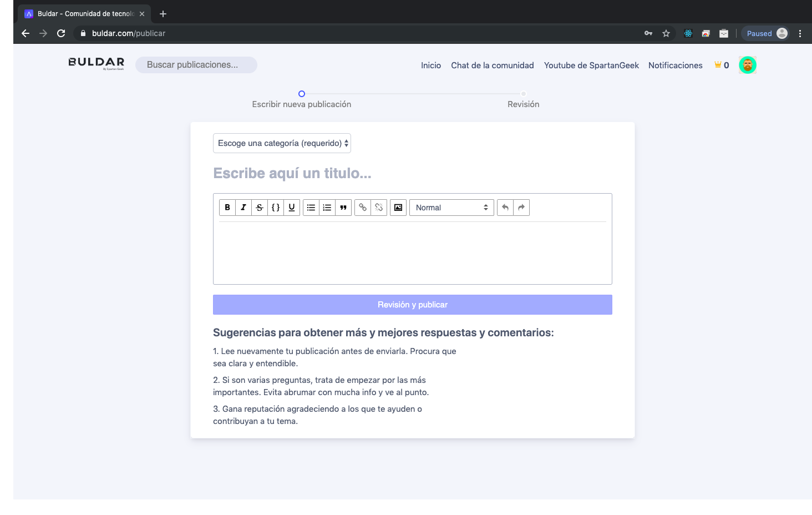Insert ordered numbered list
812x515 pixels.
click(327, 208)
